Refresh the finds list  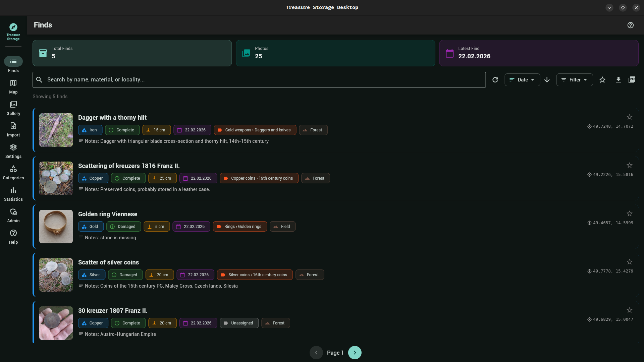(x=495, y=79)
